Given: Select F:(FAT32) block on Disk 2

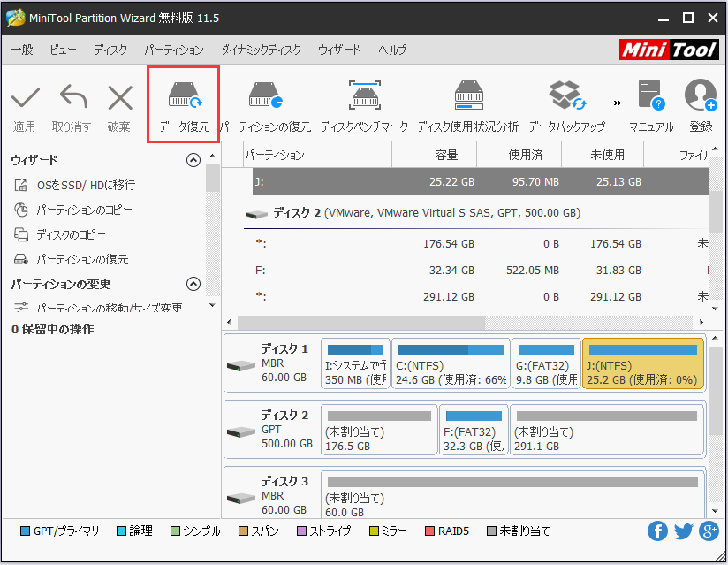Looking at the screenshot, I should tap(474, 430).
